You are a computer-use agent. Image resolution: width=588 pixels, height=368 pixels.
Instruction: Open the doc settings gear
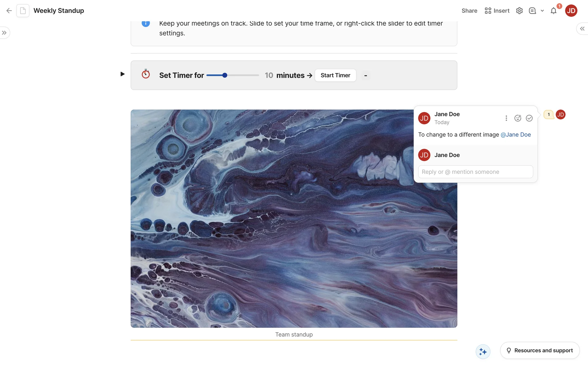coord(519,11)
